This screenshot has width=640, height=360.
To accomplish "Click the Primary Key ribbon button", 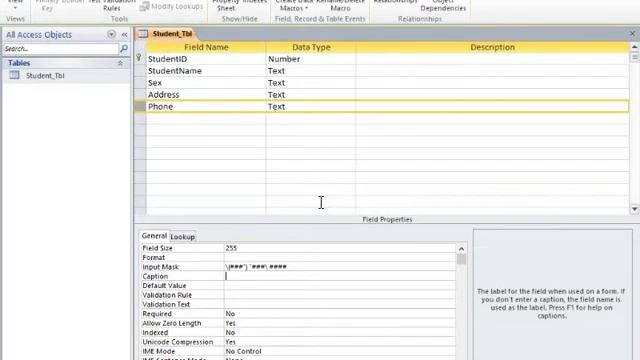I will coord(47,5).
